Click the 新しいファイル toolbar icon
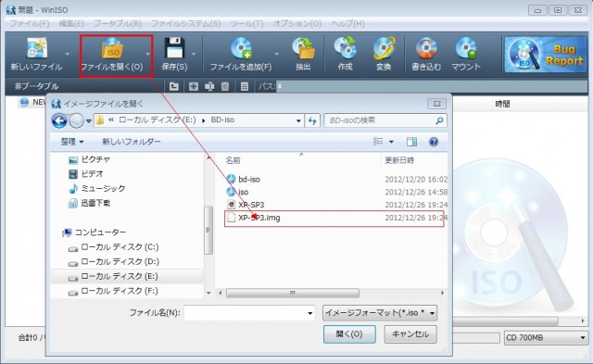 (x=36, y=48)
